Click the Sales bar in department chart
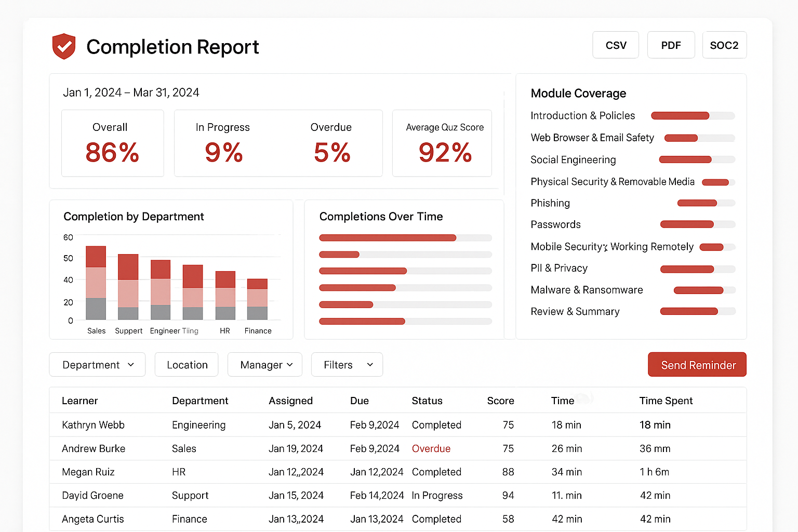The width and height of the screenshot is (798, 532). click(x=96, y=283)
